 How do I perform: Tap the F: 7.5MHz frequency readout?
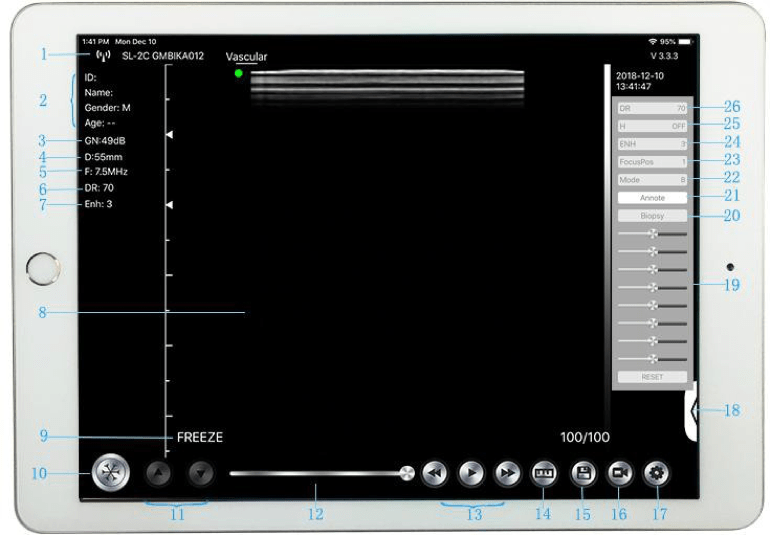[106, 171]
